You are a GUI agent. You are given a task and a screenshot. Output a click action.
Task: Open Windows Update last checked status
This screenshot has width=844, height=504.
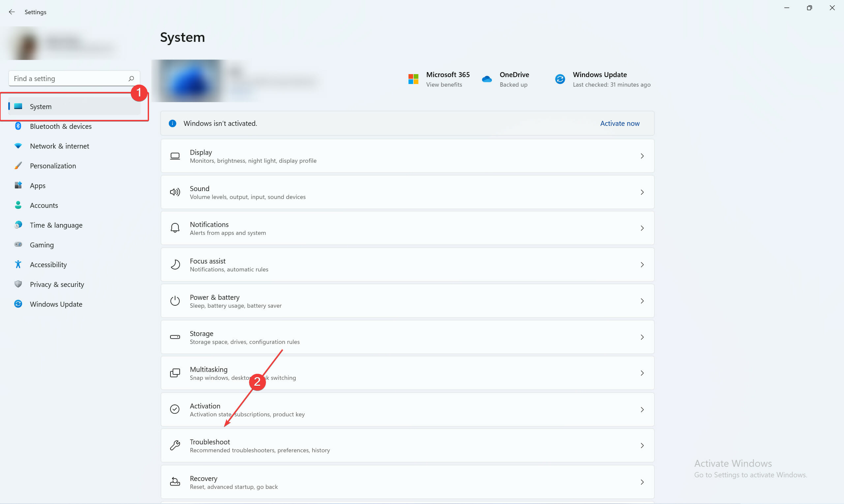[603, 79]
